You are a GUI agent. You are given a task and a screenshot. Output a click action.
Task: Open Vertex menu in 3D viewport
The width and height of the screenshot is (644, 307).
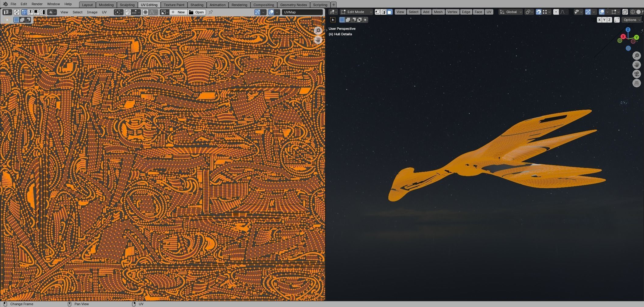[452, 12]
